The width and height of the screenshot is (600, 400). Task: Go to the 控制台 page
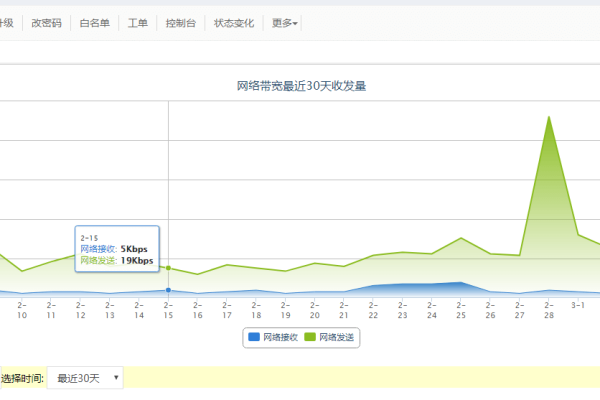coord(181,23)
